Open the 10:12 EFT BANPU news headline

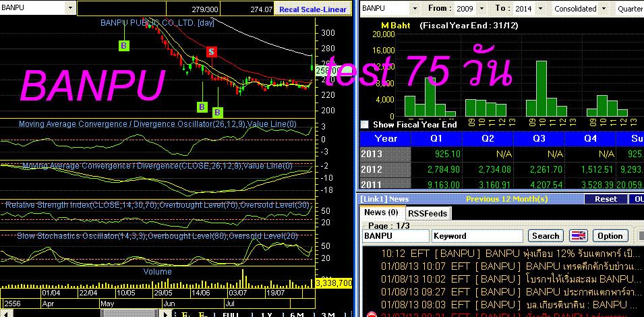coord(511,252)
